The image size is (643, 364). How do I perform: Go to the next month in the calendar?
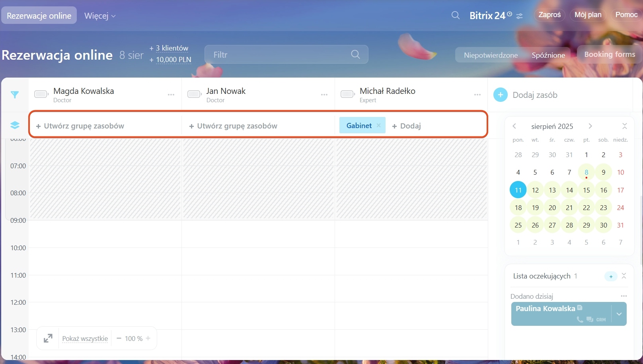coord(590,126)
